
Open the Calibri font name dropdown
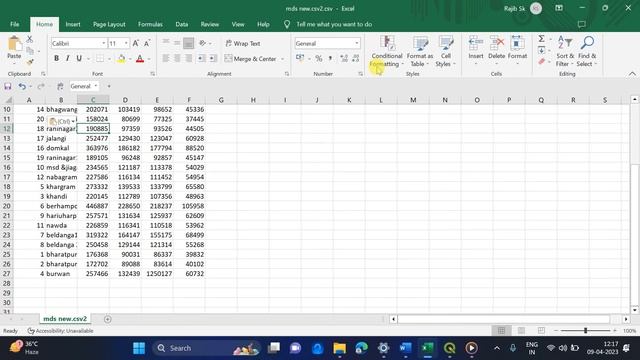point(104,43)
